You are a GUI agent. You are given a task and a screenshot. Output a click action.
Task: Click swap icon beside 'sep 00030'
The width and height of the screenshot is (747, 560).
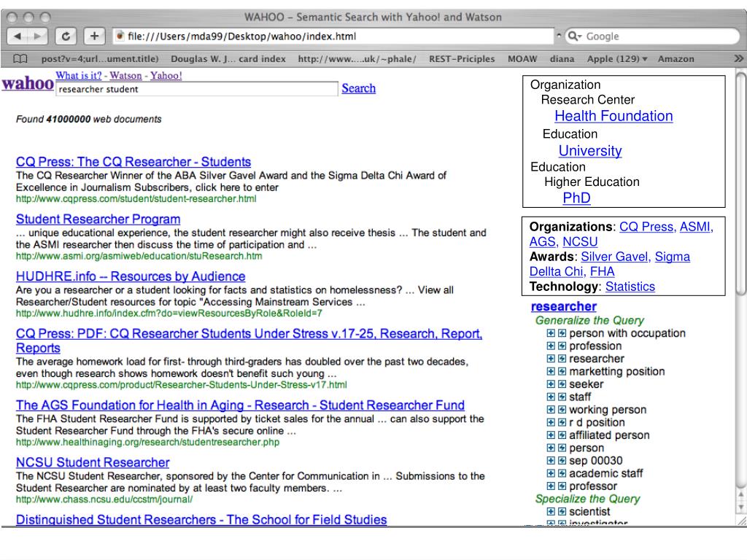tap(562, 461)
